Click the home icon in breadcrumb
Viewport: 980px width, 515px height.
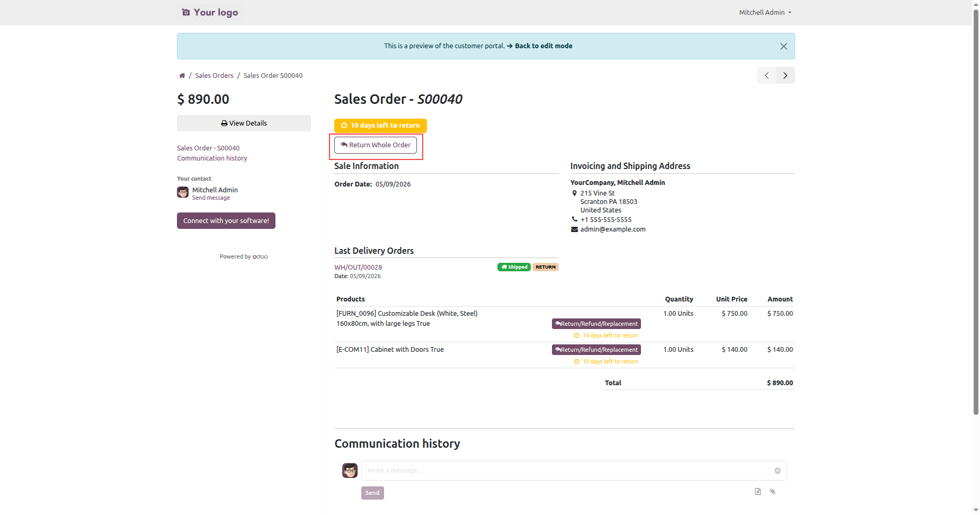tap(182, 76)
